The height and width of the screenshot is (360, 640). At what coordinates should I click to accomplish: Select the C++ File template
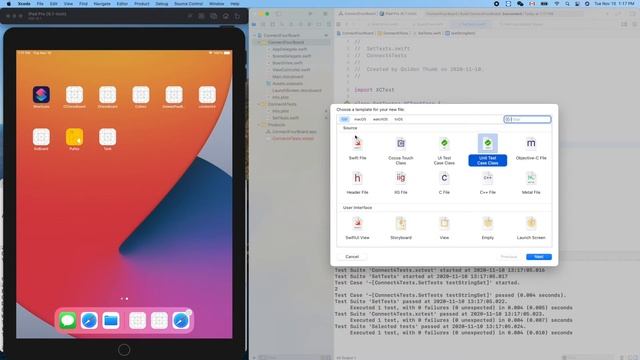(x=487, y=182)
